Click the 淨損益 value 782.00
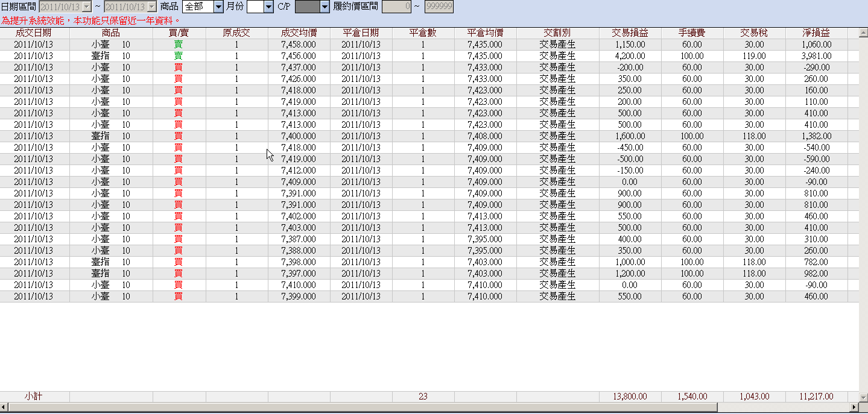 [x=817, y=262]
